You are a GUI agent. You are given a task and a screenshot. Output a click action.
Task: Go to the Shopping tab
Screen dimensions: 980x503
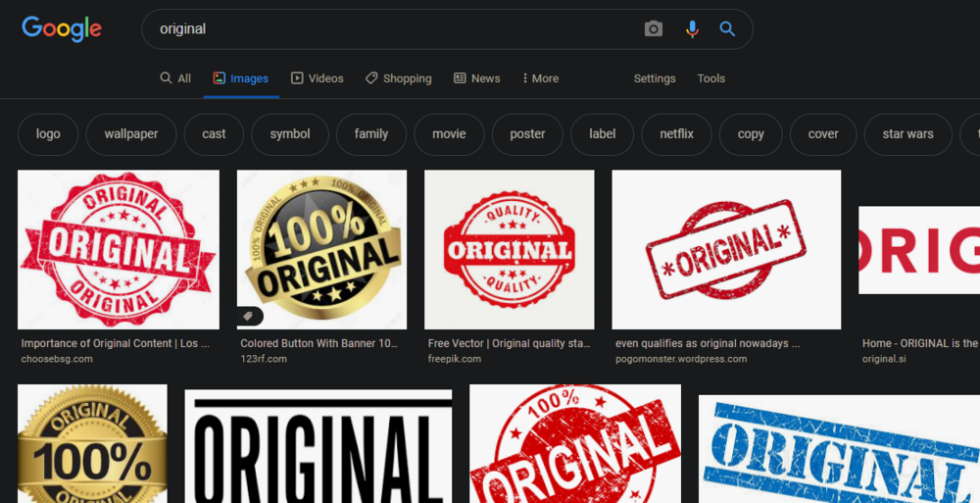[x=399, y=78]
